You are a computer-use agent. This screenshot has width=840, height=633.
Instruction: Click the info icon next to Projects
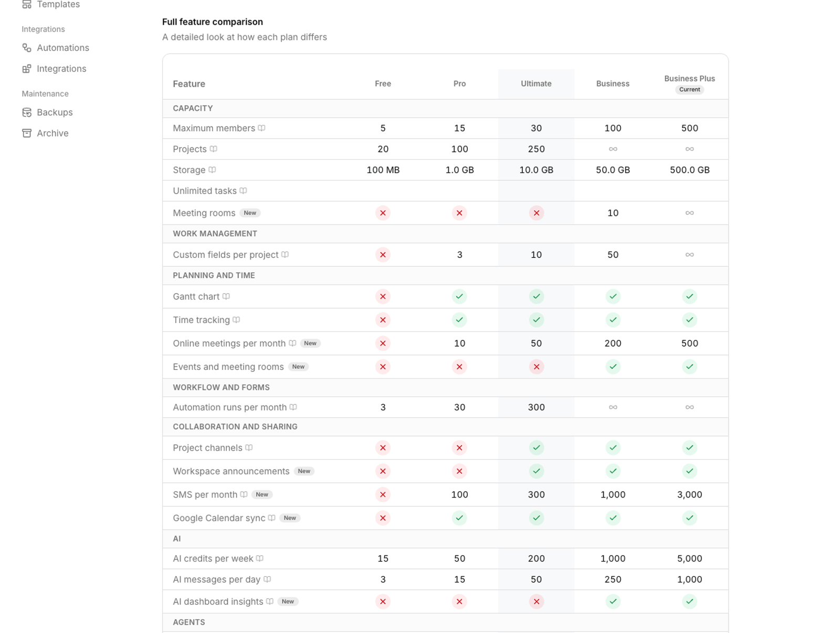213,149
